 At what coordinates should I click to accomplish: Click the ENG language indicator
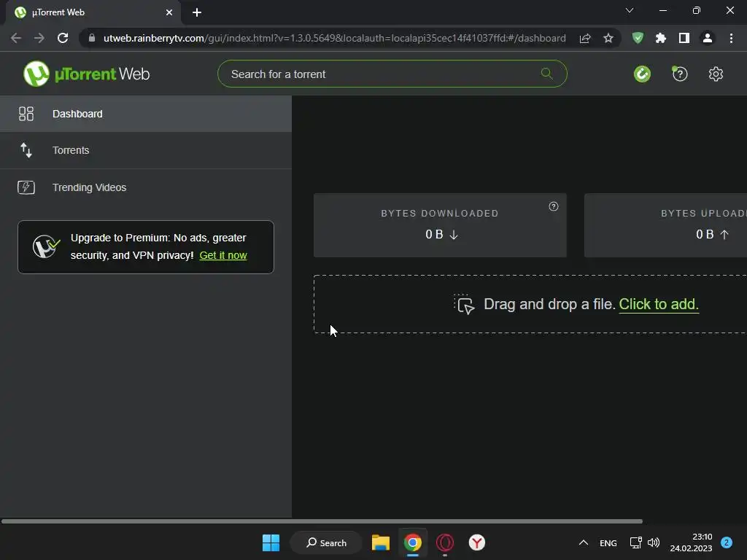[x=608, y=542]
